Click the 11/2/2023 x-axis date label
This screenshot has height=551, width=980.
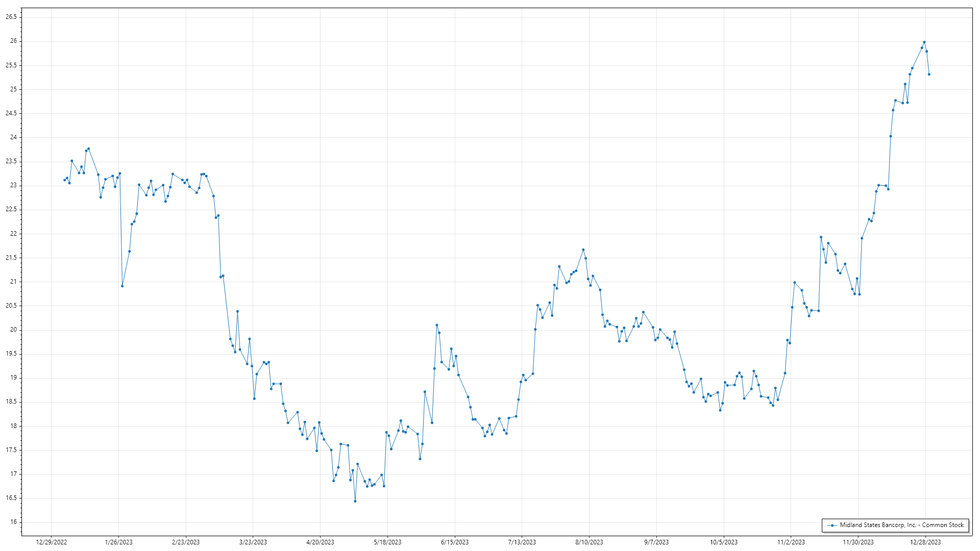791,542
